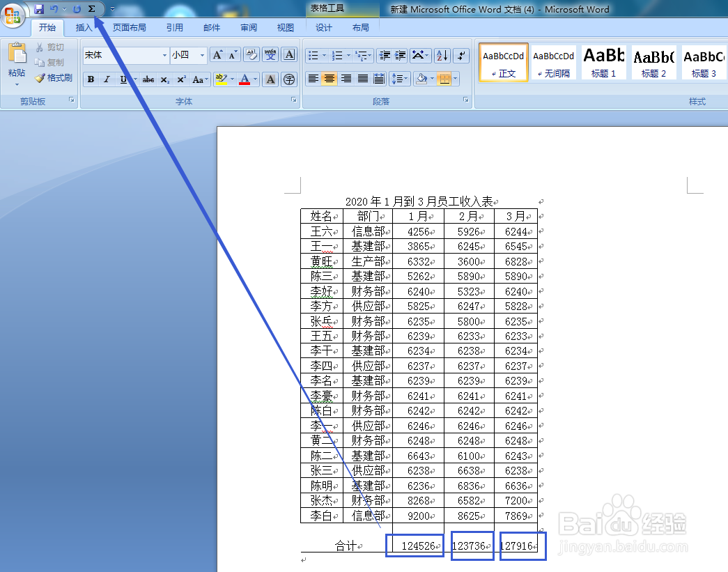
Task: Apply 标题 2 style
Action: [653, 63]
